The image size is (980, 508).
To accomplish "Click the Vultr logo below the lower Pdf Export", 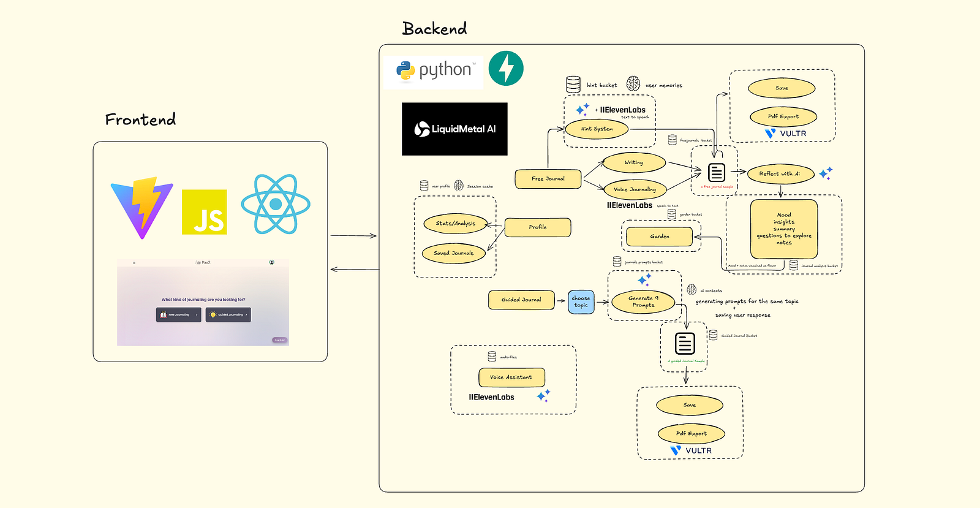I will pos(692,450).
